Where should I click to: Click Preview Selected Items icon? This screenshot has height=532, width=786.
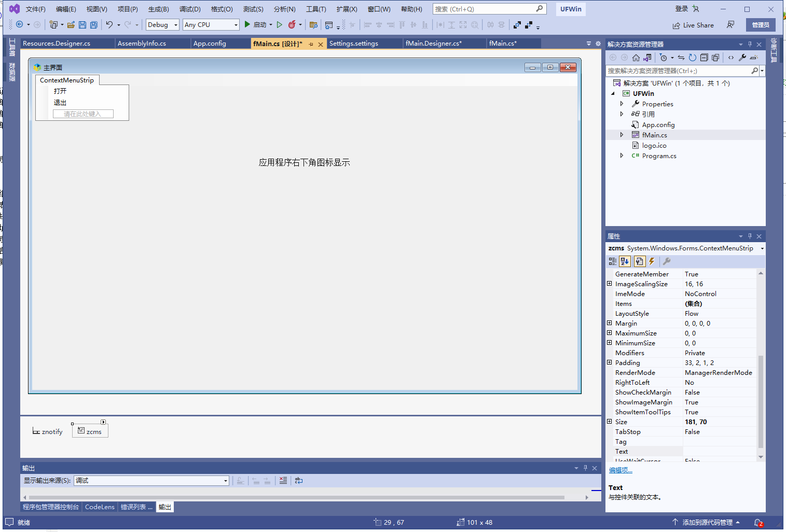point(754,58)
